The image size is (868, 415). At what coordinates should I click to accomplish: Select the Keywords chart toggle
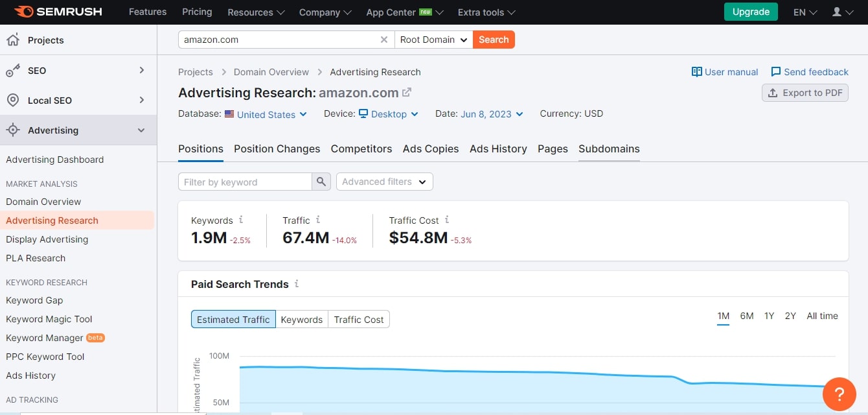[302, 319]
